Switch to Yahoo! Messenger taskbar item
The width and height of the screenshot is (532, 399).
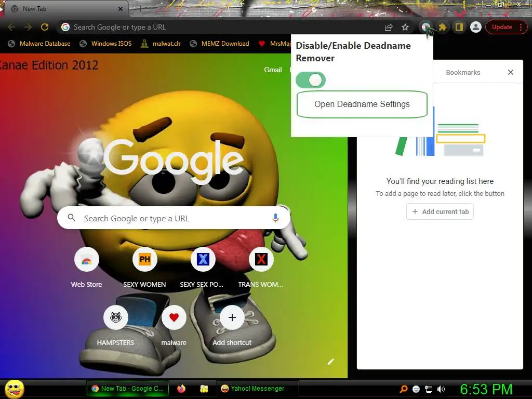257,389
